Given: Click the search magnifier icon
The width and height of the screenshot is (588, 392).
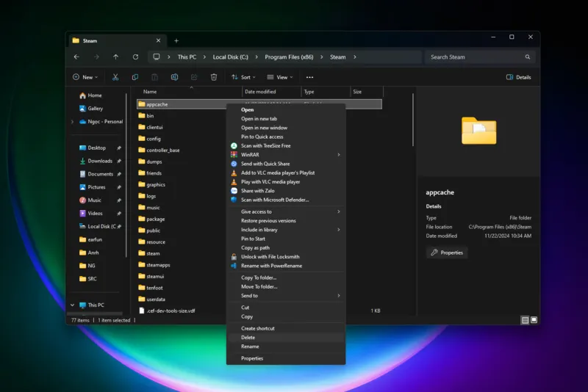Looking at the screenshot, I should (x=528, y=57).
